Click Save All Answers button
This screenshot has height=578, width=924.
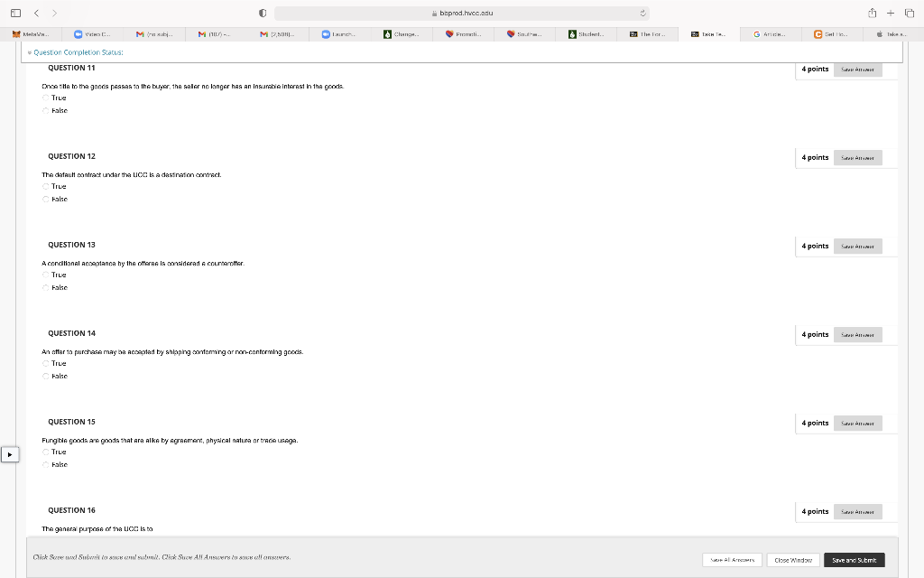pos(732,560)
